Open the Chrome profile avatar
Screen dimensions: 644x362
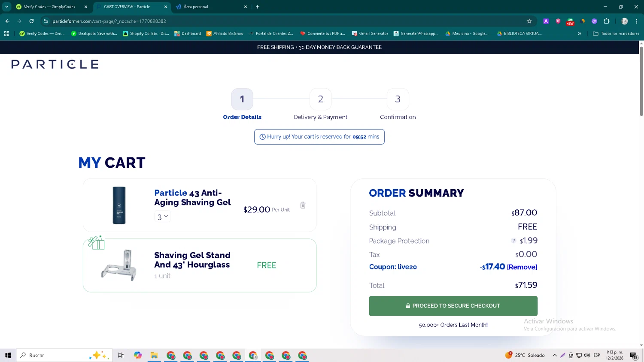coord(625,21)
